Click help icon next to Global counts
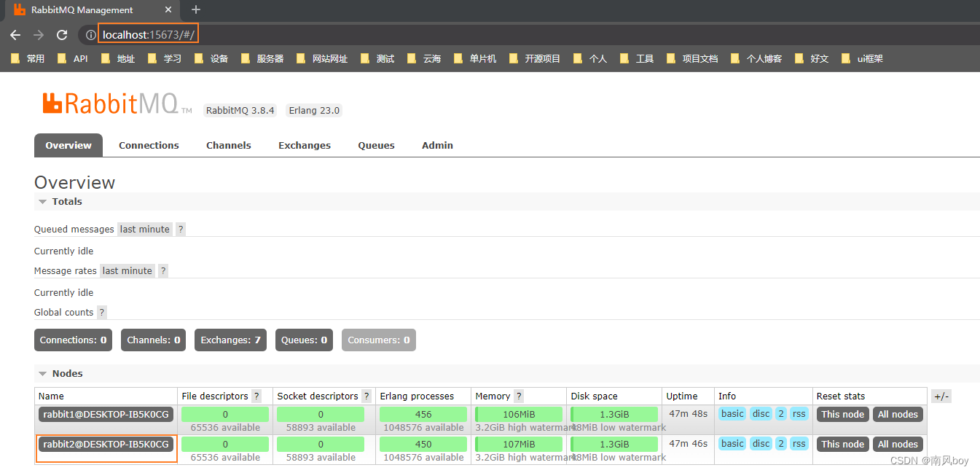The image size is (980, 473). [102, 312]
